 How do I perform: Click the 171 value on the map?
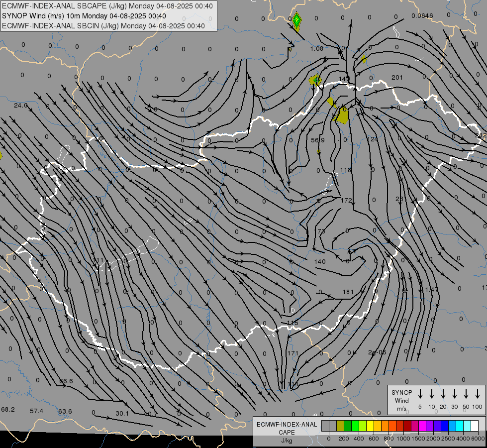(x=293, y=353)
